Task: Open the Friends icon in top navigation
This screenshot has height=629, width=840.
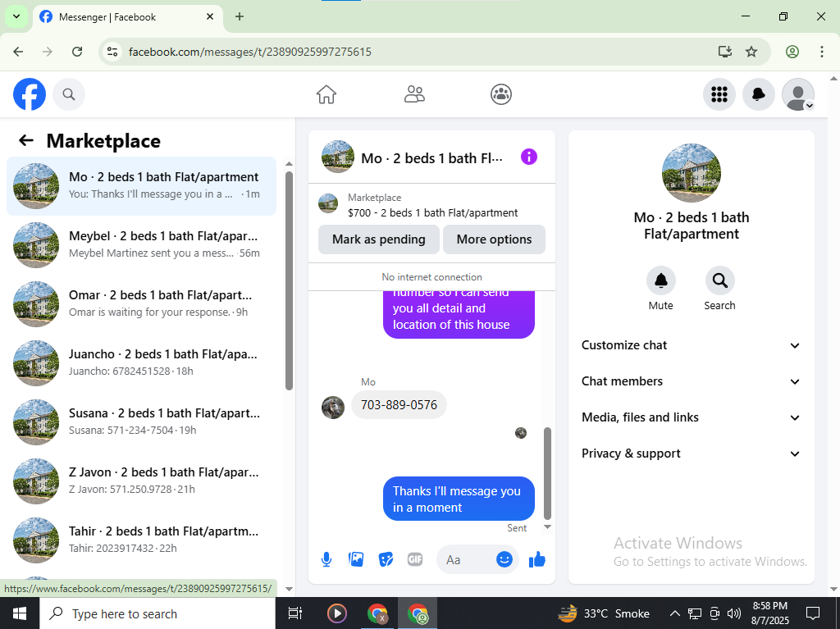Action: 414,94
